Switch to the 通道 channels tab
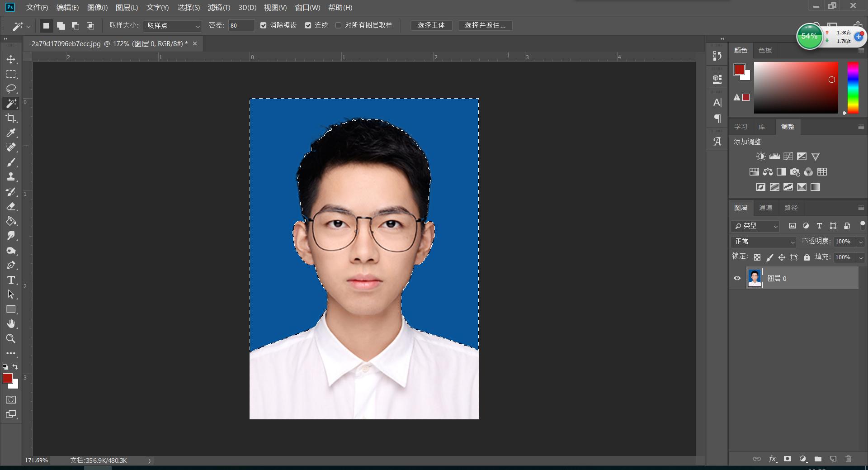868x470 pixels. click(765, 208)
